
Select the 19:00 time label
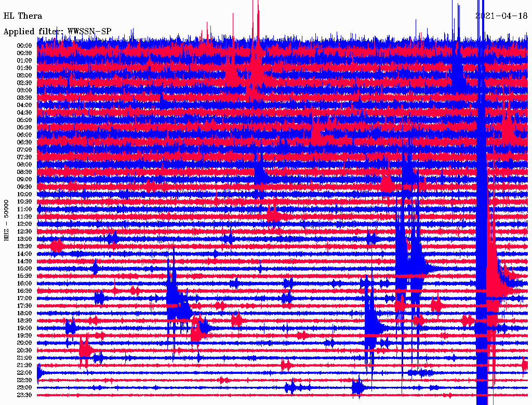click(24, 328)
